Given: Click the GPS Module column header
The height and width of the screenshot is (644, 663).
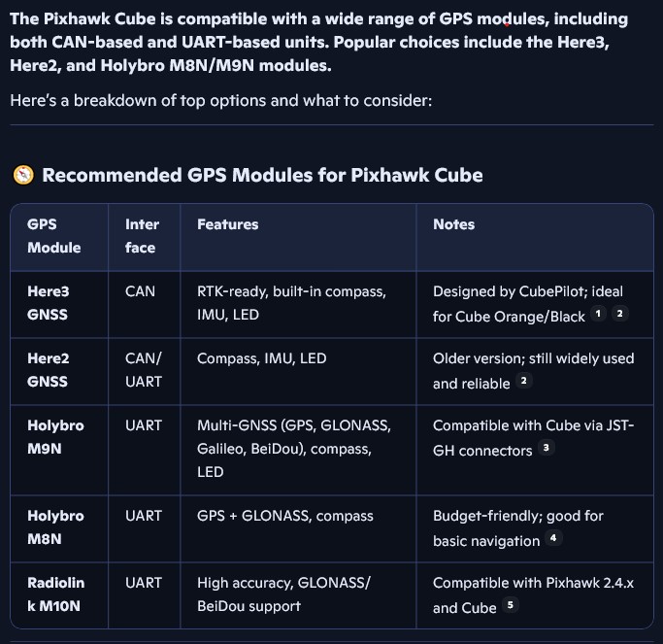Looking at the screenshot, I should click(x=53, y=236).
